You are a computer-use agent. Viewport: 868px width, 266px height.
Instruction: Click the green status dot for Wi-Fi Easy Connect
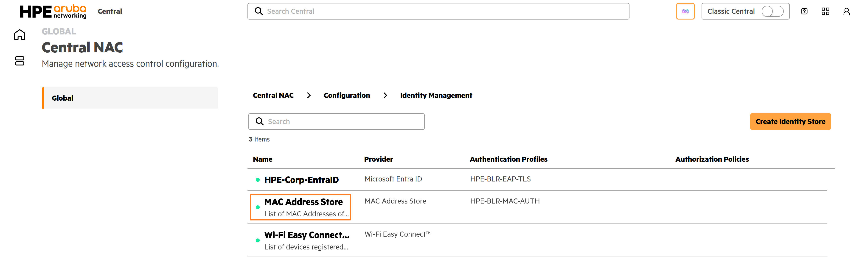pos(258,240)
